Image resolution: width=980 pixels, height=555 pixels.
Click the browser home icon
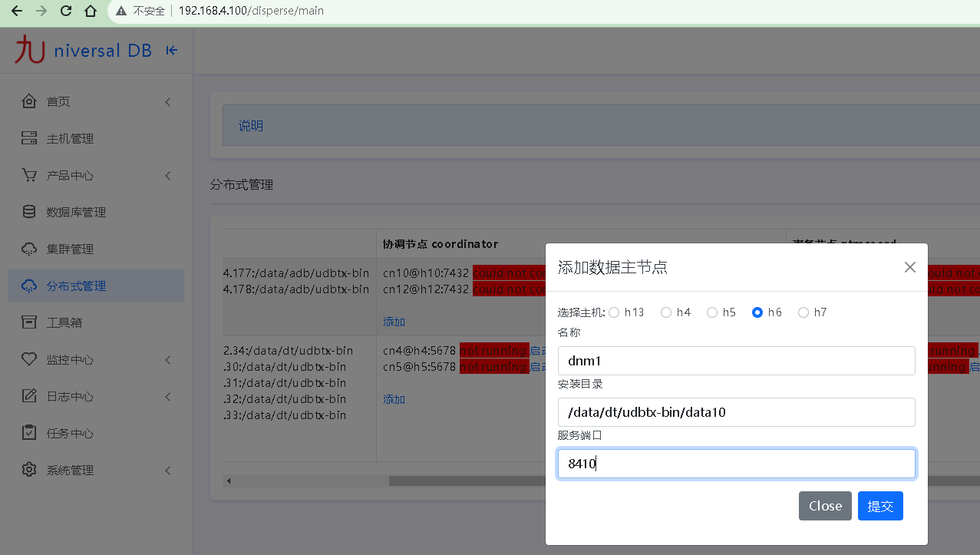tap(91, 11)
